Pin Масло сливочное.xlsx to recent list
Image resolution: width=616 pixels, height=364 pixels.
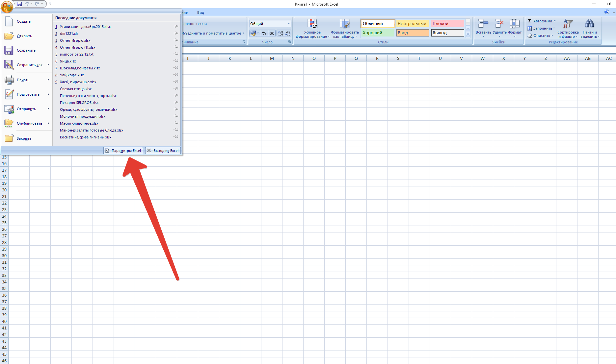click(x=176, y=123)
